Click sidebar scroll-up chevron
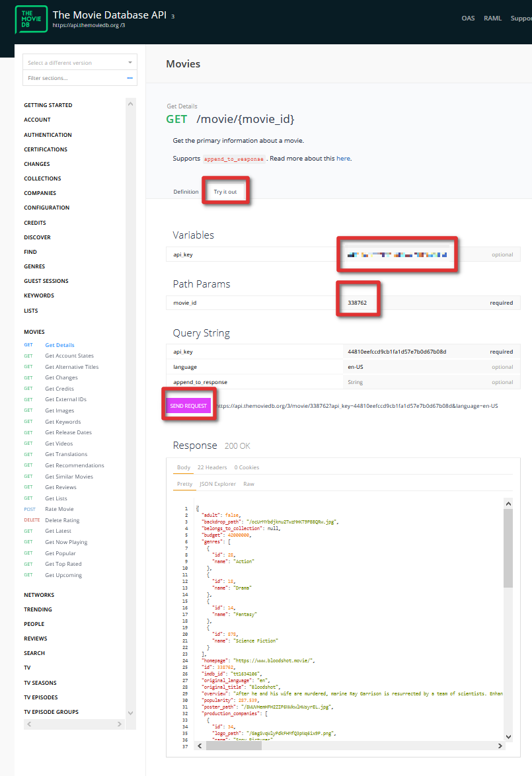Screen dimensions: 532x776 point(131,104)
